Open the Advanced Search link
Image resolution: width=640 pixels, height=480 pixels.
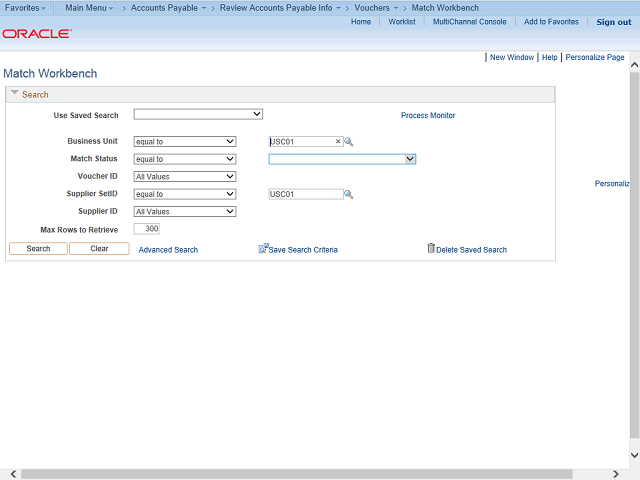168,250
